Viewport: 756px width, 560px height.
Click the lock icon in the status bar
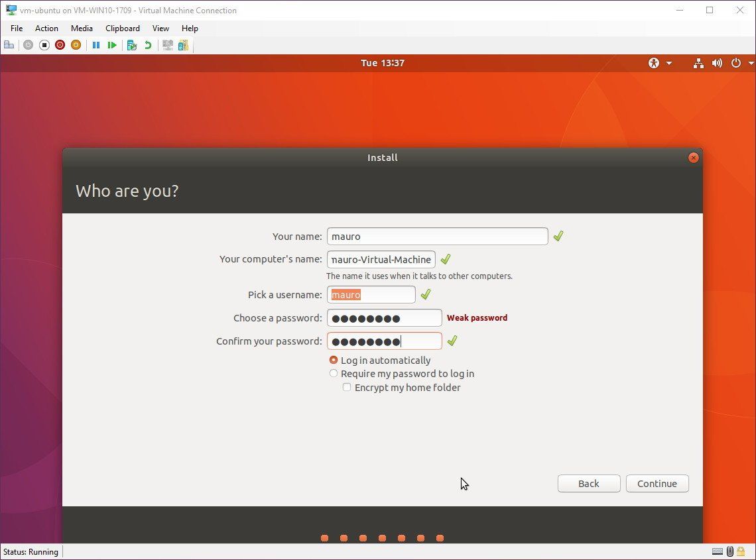pos(741,552)
